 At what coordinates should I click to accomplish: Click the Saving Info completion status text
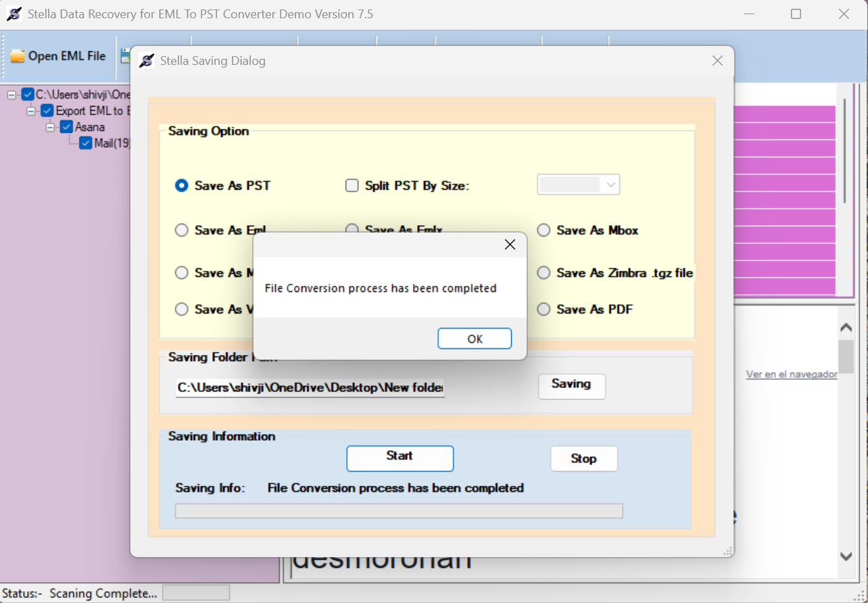[x=395, y=488]
